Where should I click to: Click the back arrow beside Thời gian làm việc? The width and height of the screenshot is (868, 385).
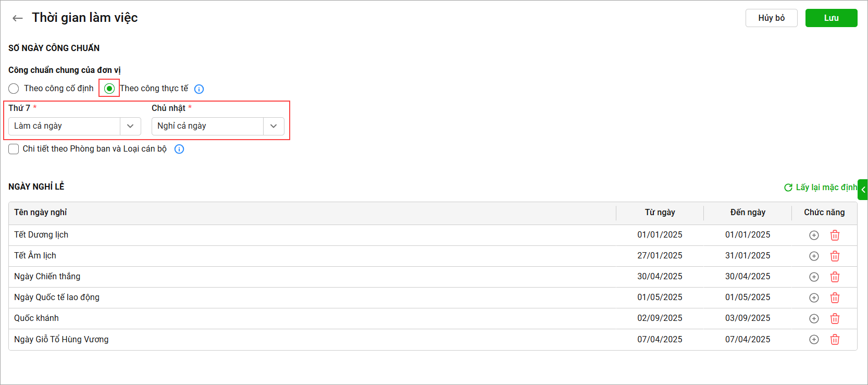[18, 18]
